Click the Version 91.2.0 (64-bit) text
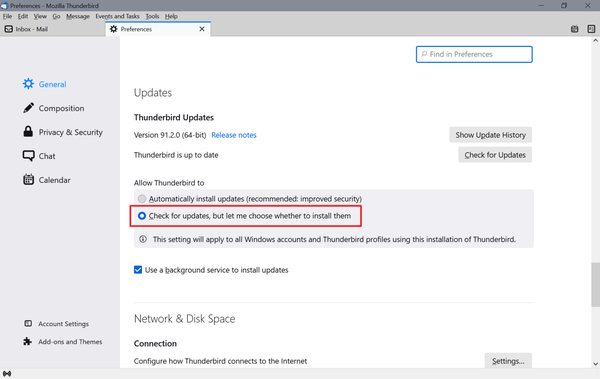The image size is (600, 379). [170, 135]
